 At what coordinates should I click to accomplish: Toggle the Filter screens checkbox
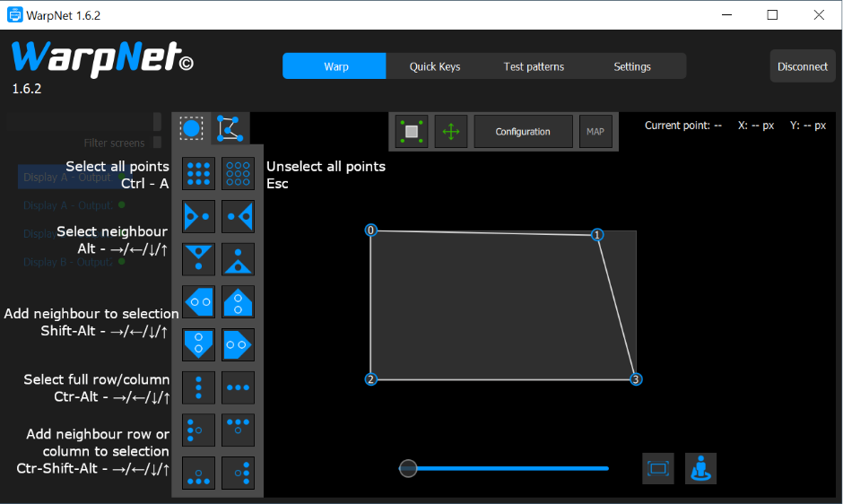[x=158, y=142]
